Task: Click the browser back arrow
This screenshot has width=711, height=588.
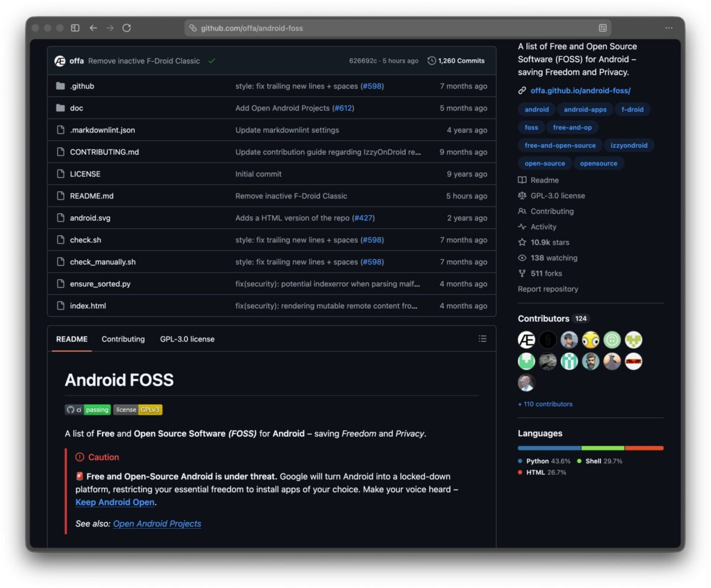Action: tap(93, 28)
